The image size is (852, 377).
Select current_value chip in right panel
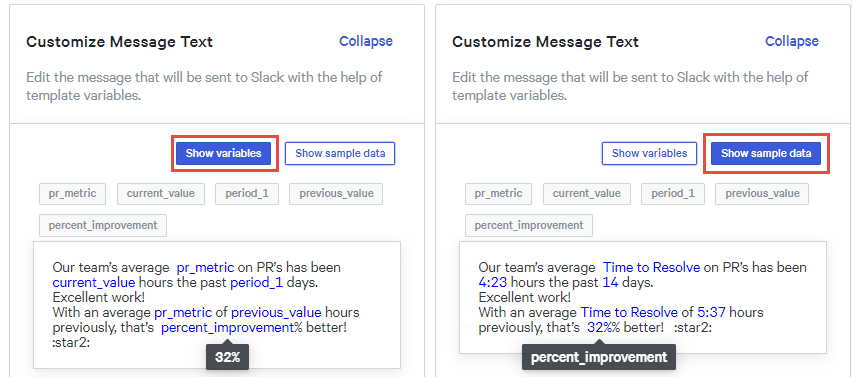pyautogui.click(x=586, y=194)
